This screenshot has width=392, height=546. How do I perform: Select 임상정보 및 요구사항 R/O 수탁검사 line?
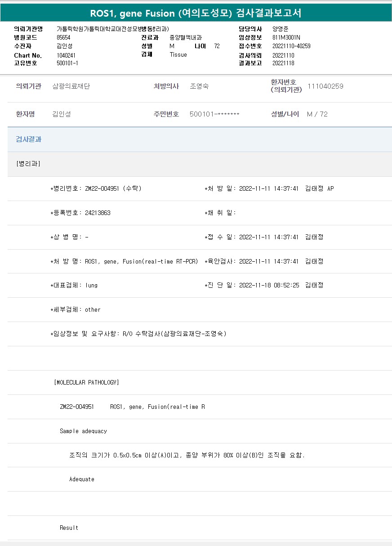138,334
